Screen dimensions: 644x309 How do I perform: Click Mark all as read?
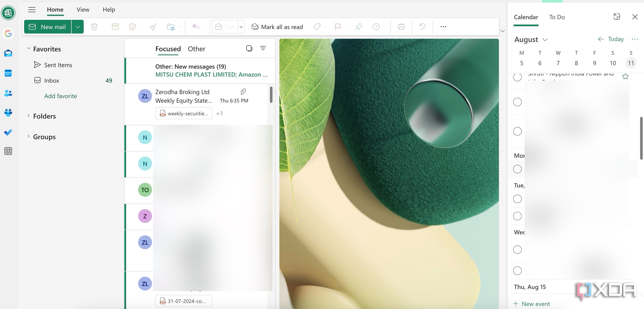(277, 27)
